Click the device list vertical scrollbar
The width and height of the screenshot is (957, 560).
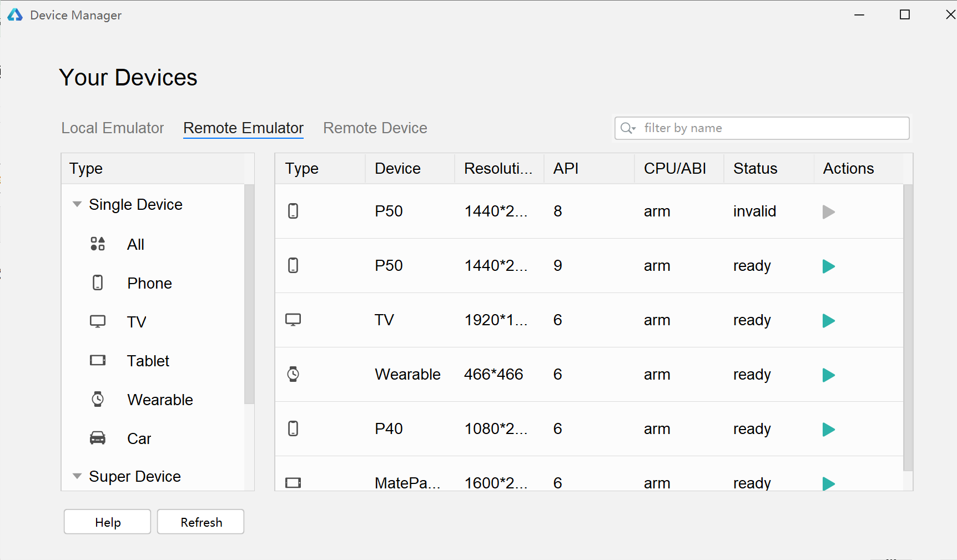[x=908, y=327]
